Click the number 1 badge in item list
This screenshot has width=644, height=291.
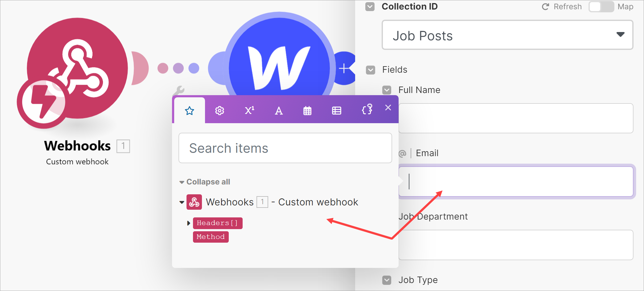click(x=262, y=202)
